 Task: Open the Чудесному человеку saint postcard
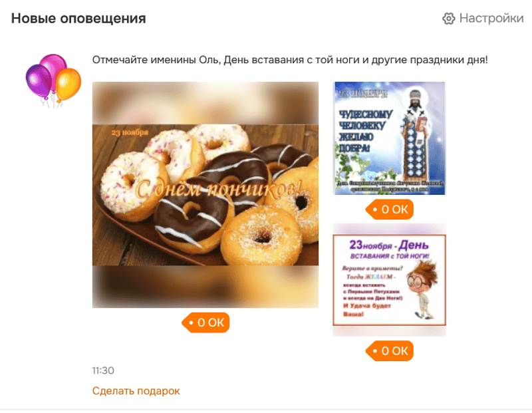pyautogui.click(x=389, y=138)
